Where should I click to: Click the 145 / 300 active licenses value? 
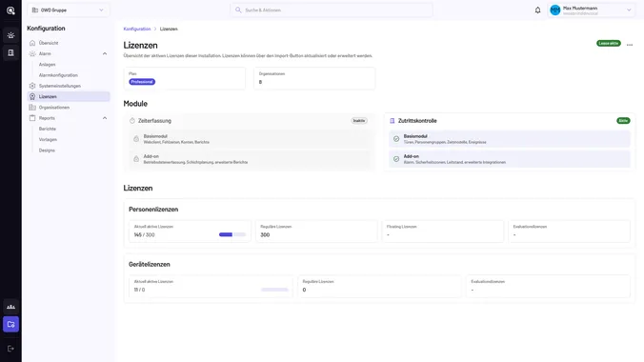point(144,235)
